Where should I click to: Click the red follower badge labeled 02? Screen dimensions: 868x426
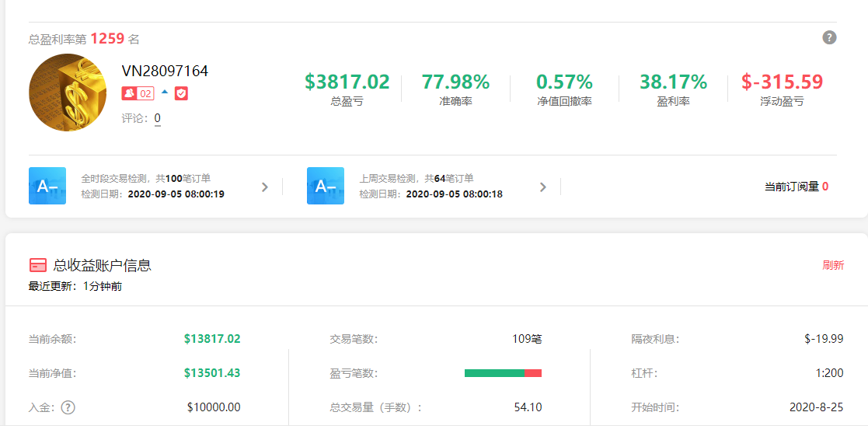(x=138, y=93)
